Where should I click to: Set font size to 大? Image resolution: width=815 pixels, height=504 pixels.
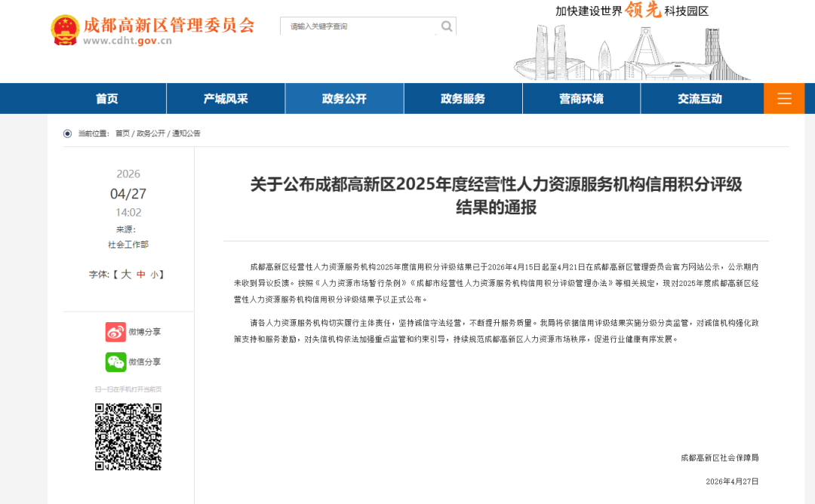tap(126, 275)
